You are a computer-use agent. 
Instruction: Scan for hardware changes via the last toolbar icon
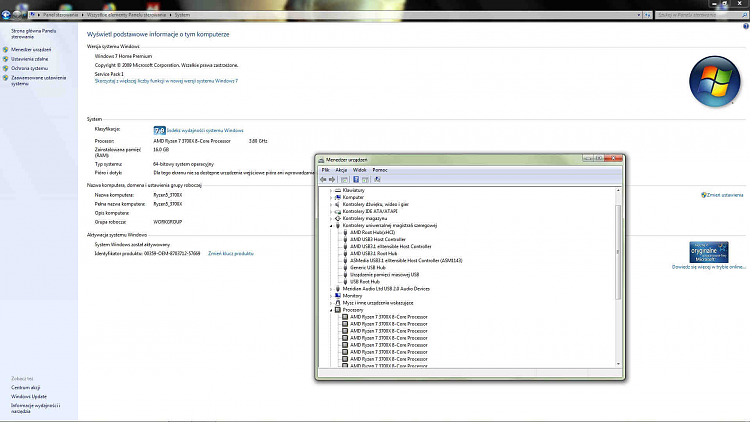(377, 179)
